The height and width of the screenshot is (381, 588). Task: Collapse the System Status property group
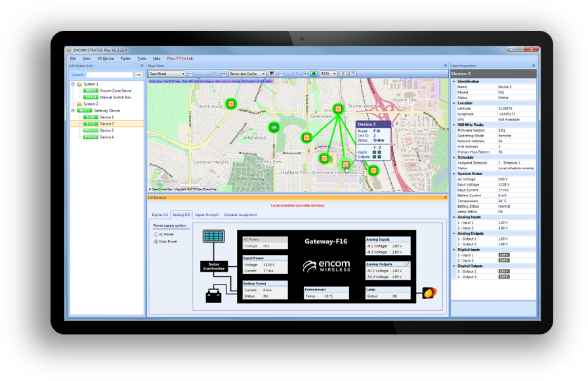click(453, 174)
